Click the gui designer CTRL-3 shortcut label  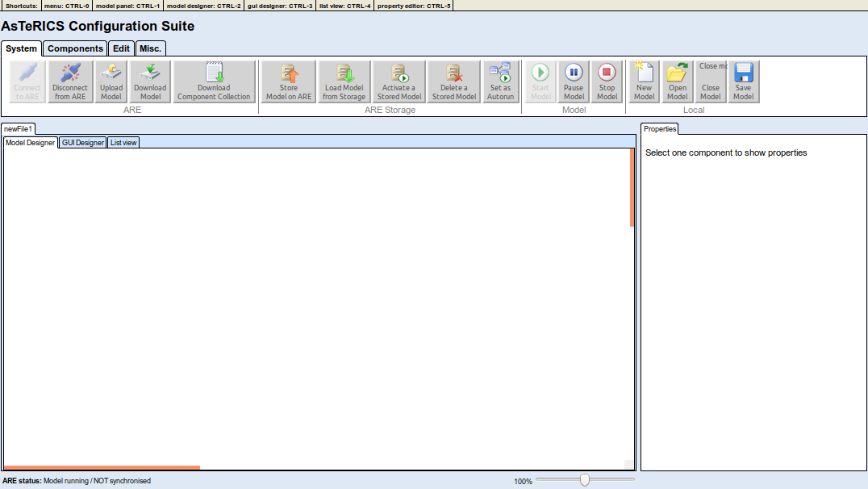pos(280,6)
